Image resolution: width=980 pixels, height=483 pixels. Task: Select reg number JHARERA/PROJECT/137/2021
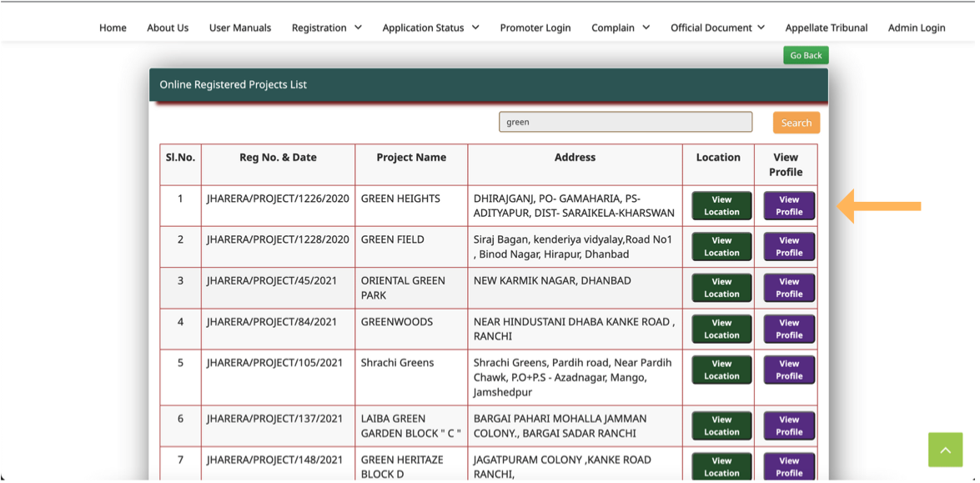275,419
